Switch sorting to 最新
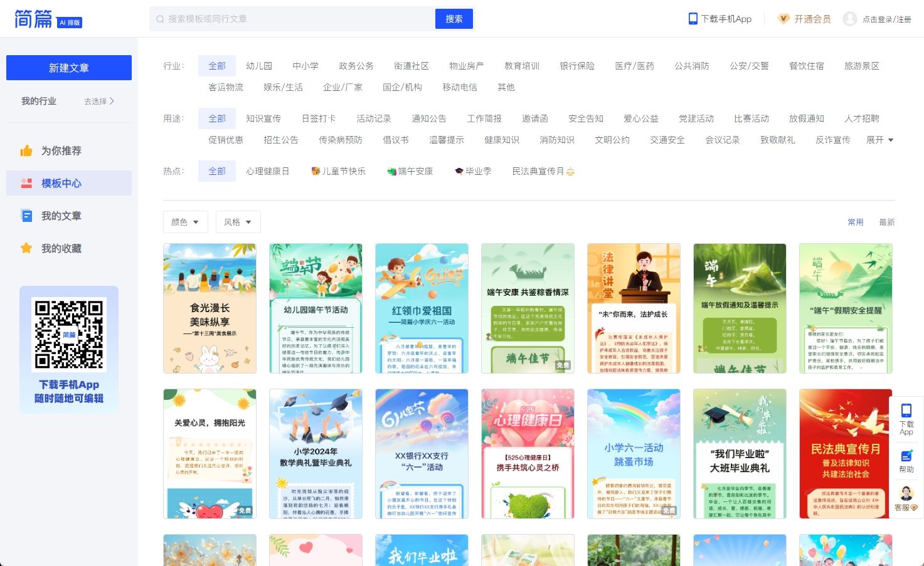924x566 pixels. 887,222
